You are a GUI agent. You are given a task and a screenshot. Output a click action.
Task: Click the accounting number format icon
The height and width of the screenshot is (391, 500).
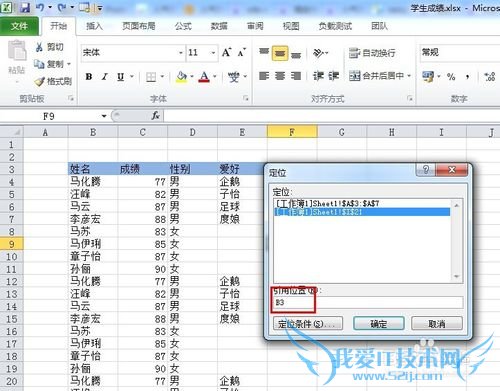point(428,76)
